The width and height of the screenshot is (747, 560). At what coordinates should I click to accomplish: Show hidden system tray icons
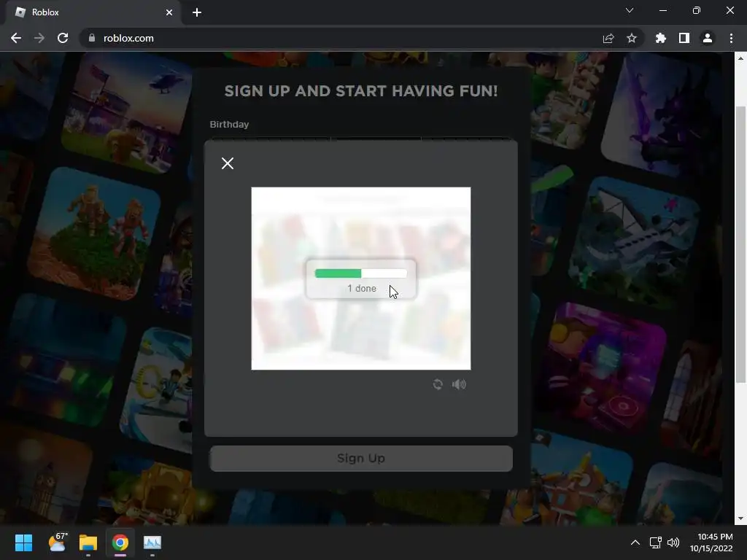[x=635, y=542]
